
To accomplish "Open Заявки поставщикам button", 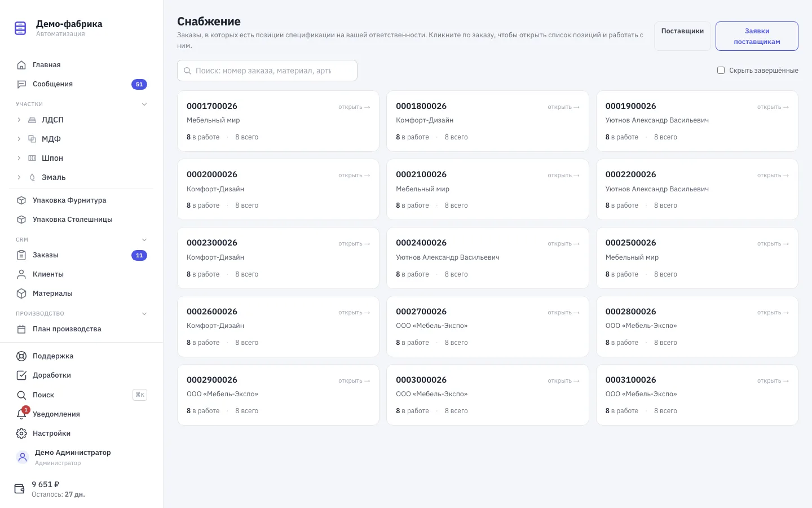I will [757, 36].
